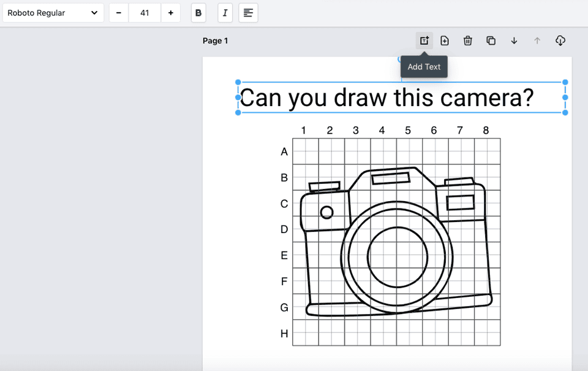Increase font size with plus button

pos(171,13)
